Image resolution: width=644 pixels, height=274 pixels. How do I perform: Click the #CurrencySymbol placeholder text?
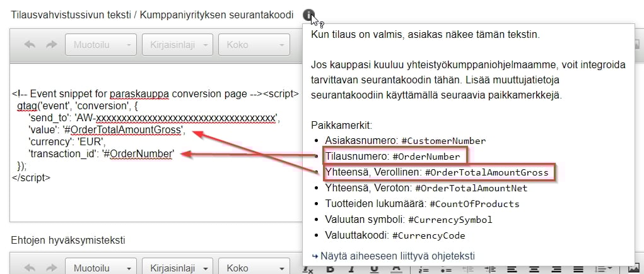[x=450, y=220]
